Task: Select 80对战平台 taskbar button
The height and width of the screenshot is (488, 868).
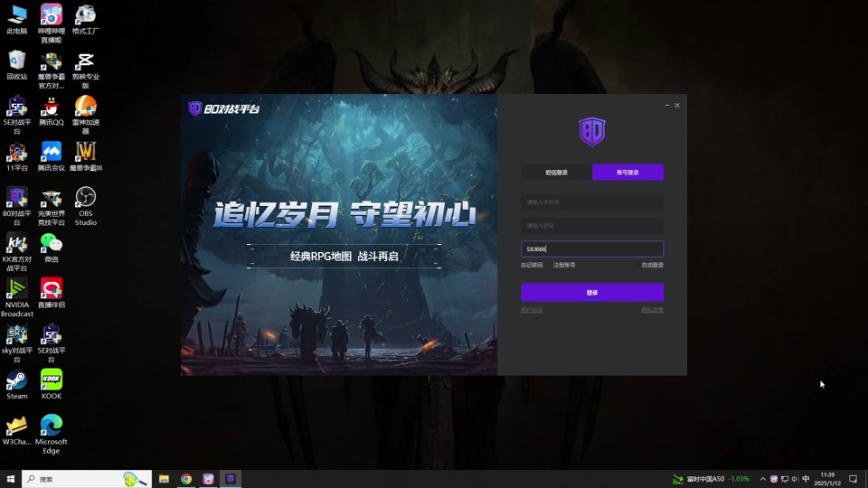Action: pos(231,479)
